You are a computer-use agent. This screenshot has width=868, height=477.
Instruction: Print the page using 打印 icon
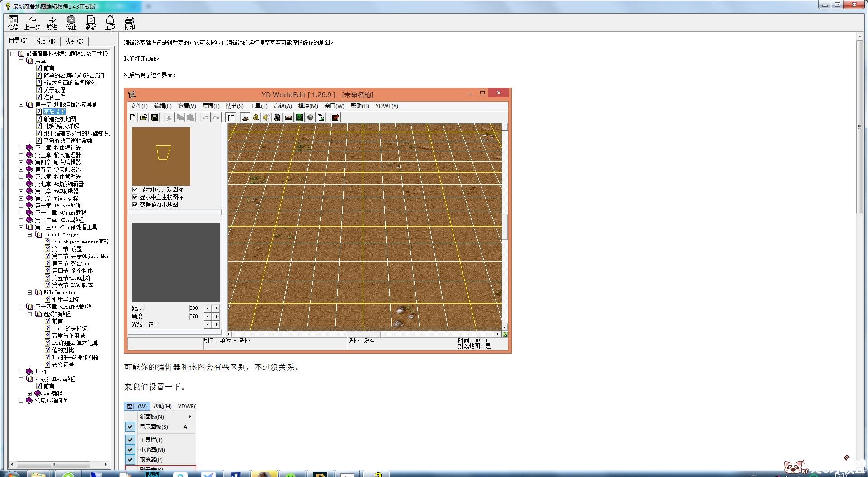coord(130,22)
